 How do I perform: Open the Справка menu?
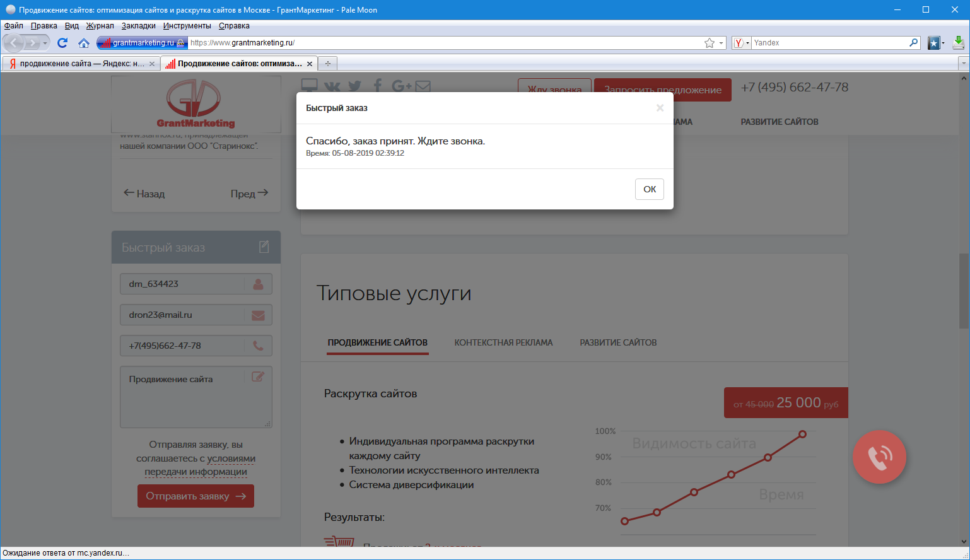[234, 26]
